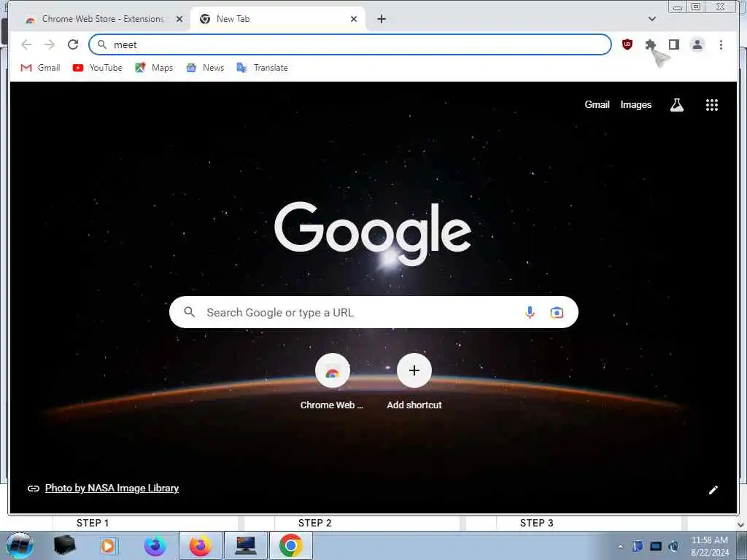The width and height of the screenshot is (747, 560).
Task: Click the search magnifier in the address bar
Action: pyautogui.click(x=101, y=44)
